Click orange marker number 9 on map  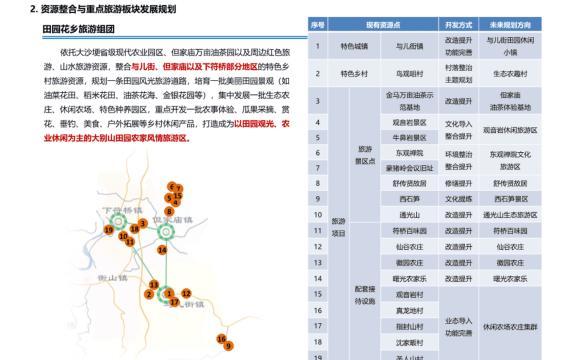[228, 346]
